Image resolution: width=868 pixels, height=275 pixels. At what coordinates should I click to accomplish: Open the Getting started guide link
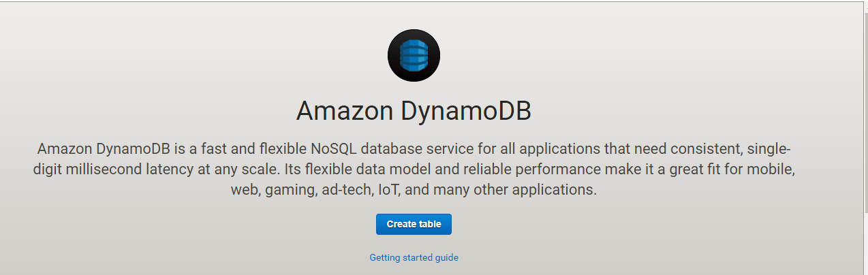tap(414, 258)
